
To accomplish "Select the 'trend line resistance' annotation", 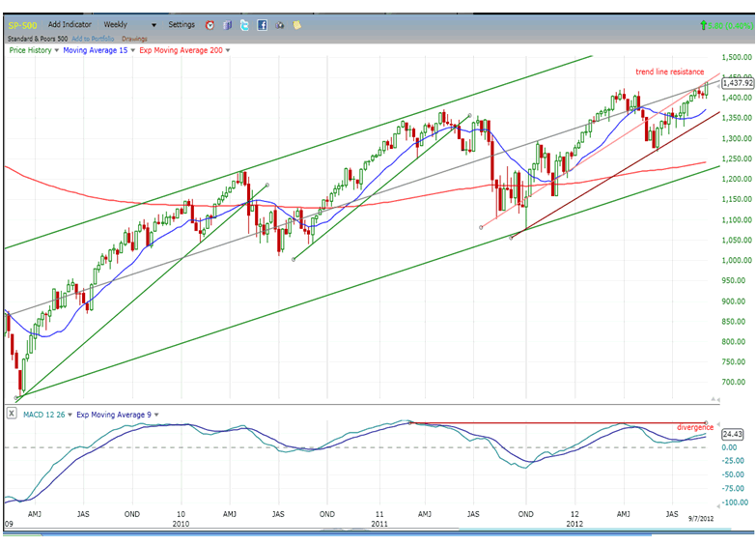I will [669, 72].
